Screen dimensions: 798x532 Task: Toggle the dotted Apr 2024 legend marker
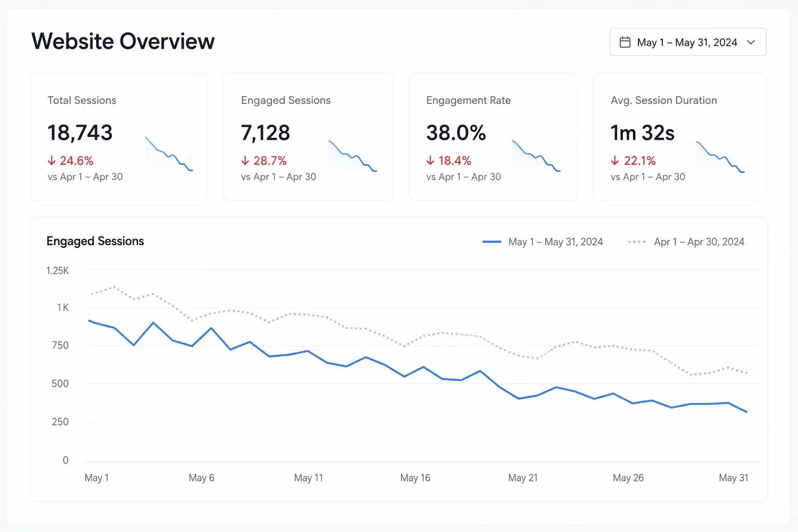coord(637,242)
